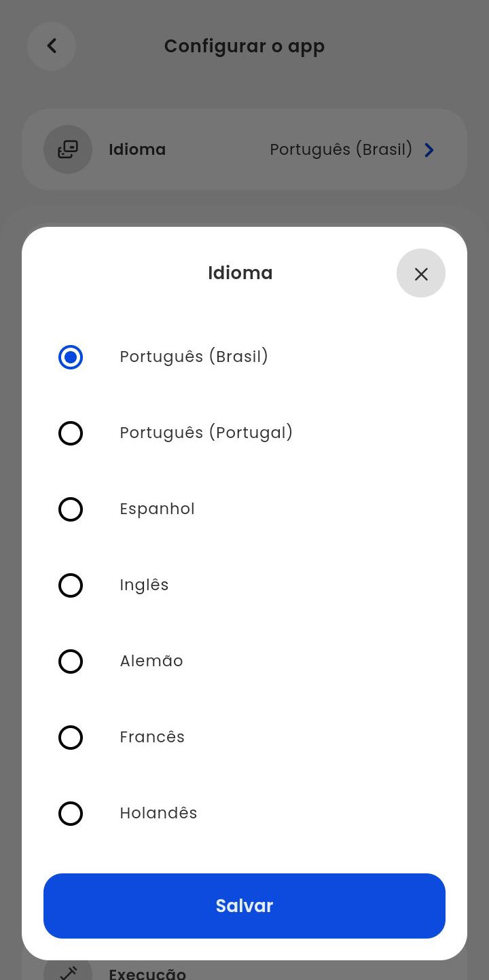Viewport: 489px width, 980px height.
Task: Select the Alemão radio button
Action: point(71,661)
